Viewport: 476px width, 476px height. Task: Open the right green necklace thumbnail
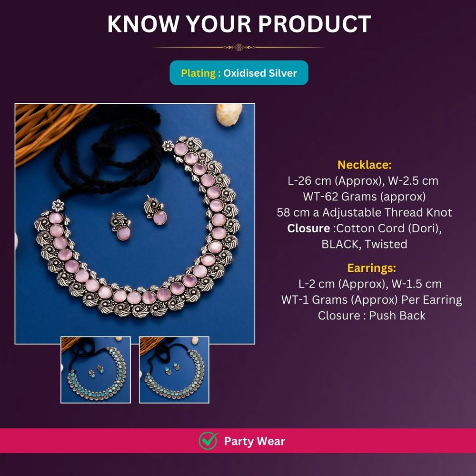click(x=174, y=369)
